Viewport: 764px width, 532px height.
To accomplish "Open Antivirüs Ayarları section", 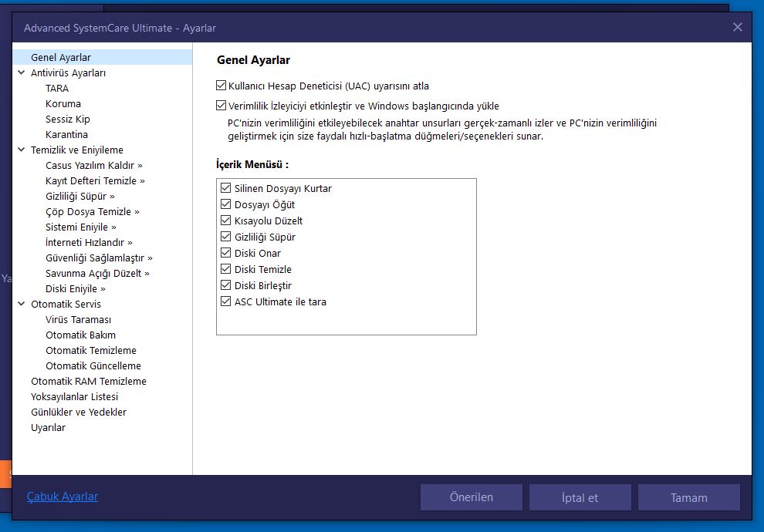I will [68, 73].
